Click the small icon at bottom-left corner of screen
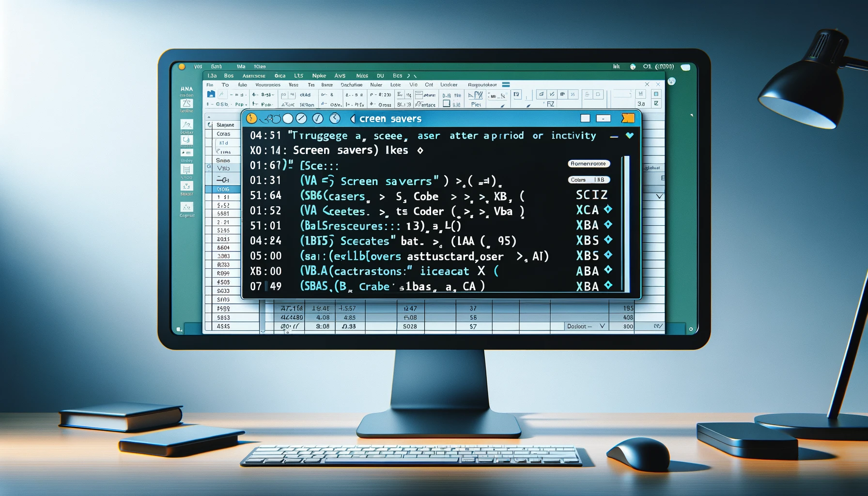Image resolution: width=868 pixels, height=496 pixels. tap(179, 329)
